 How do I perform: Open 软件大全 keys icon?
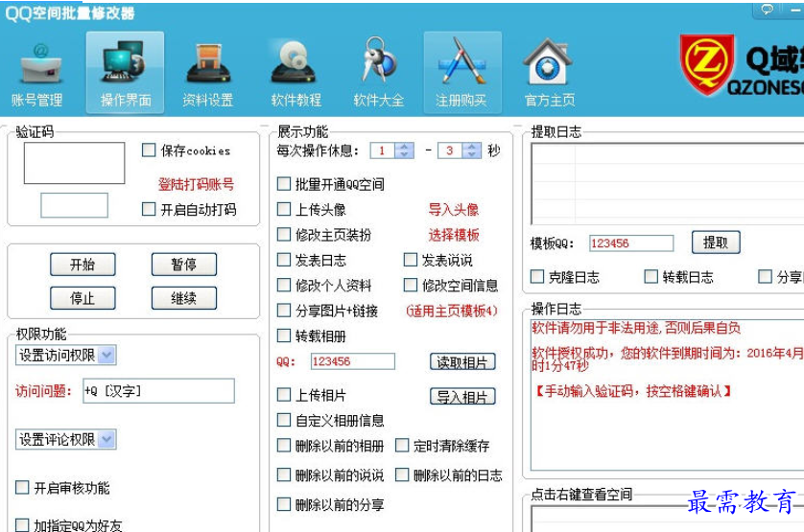click(x=378, y=73)
